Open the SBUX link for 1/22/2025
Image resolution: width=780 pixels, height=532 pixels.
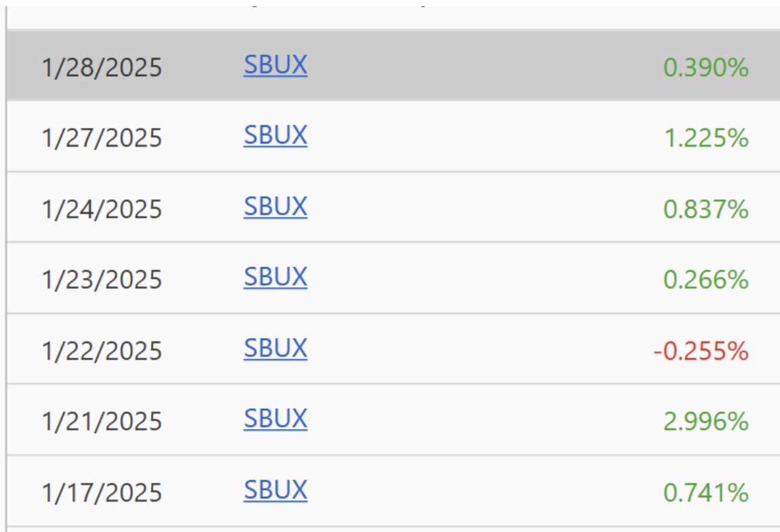pos(275,349)
